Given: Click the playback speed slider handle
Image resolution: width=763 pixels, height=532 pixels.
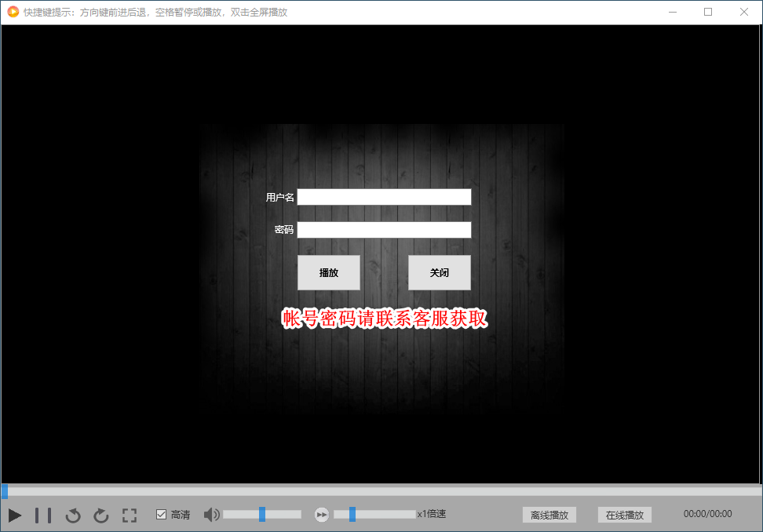Looking at the screenshot, I should [x=352, y=514].
